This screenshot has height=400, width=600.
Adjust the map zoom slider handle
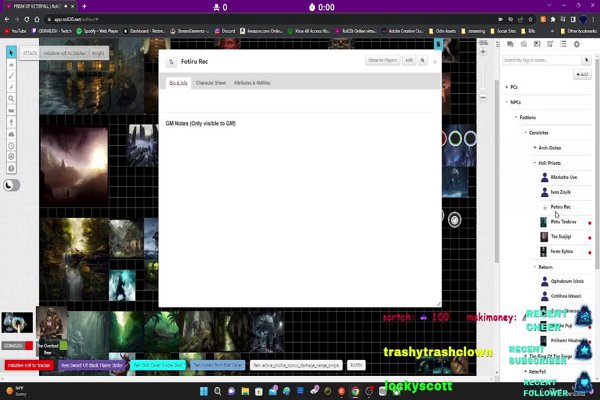click(483, 90)
